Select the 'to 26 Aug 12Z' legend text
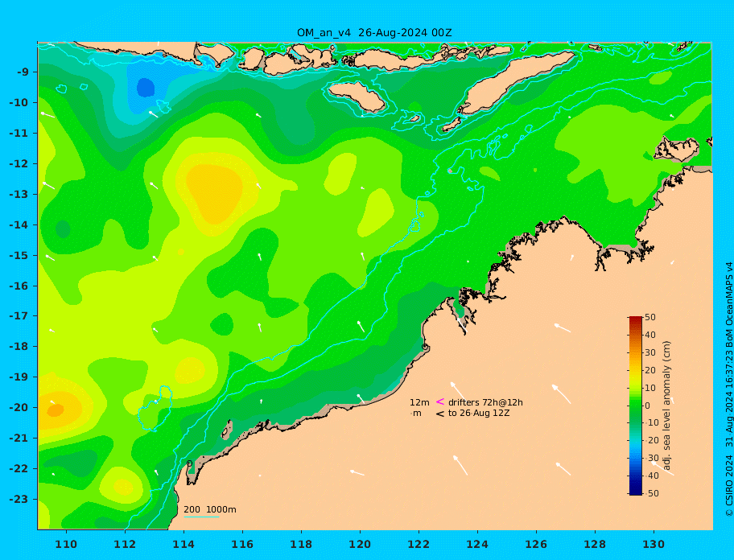The image size is (734, 560). pos(479,414)
